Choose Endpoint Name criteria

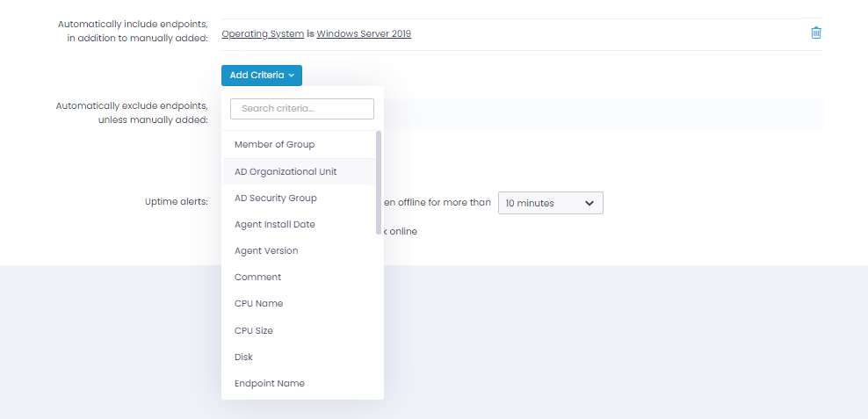pyautogui.click(x=269, y=383)
